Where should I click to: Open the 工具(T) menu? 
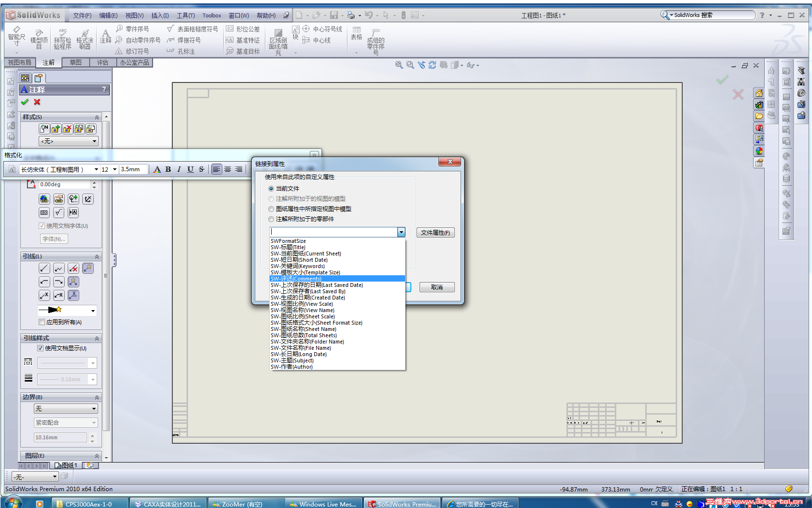pos(186,15)
